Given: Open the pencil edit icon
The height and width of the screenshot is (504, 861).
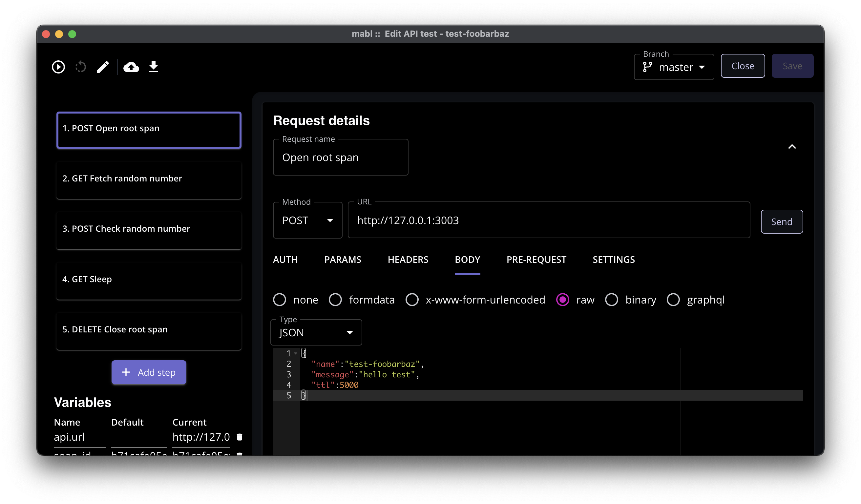Looking at the screenshot, I should tap(103, 67).
